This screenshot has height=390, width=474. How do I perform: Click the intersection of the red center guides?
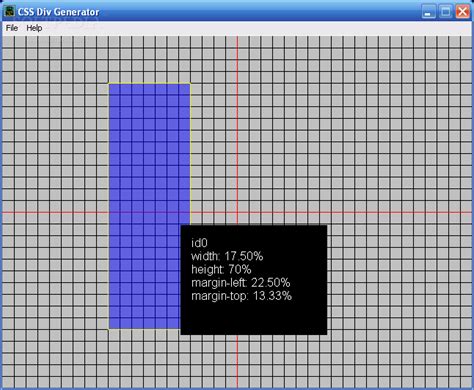coord(237,213)
